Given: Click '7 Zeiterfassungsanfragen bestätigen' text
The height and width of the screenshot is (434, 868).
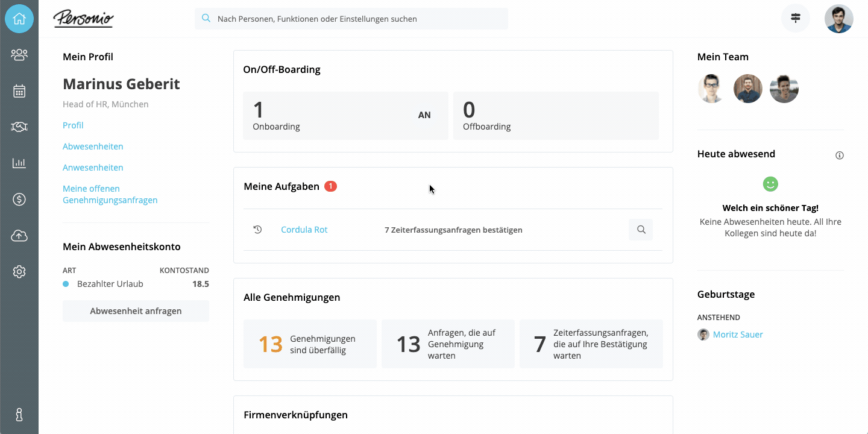Looking at the screenshot, I should coord(453,230).
